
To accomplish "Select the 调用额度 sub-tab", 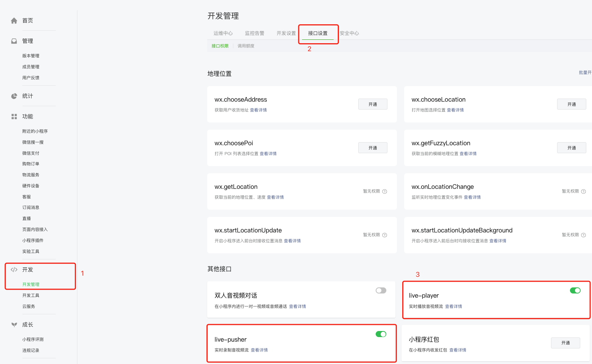I will [x=246, y=46].
